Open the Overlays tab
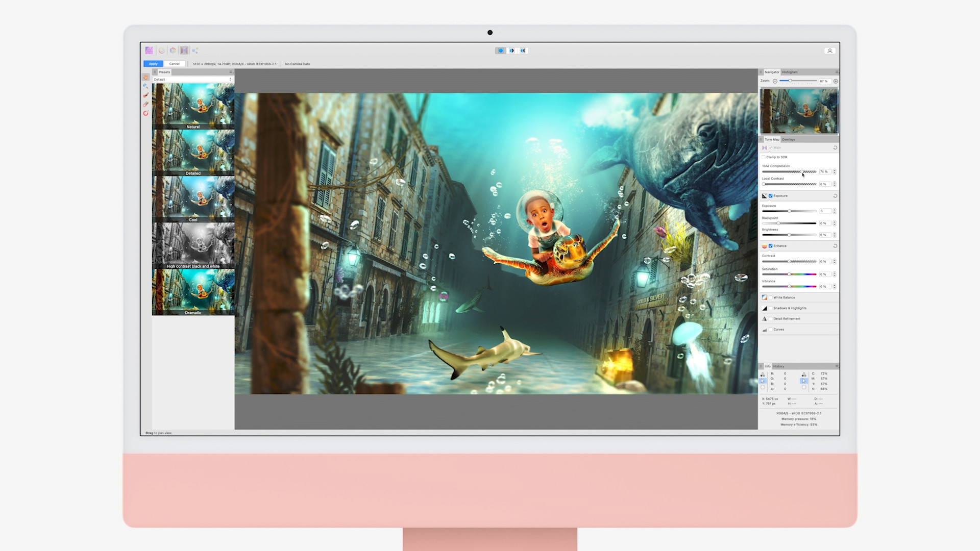Viewport: 980px width, 551px height. [789, 139]
